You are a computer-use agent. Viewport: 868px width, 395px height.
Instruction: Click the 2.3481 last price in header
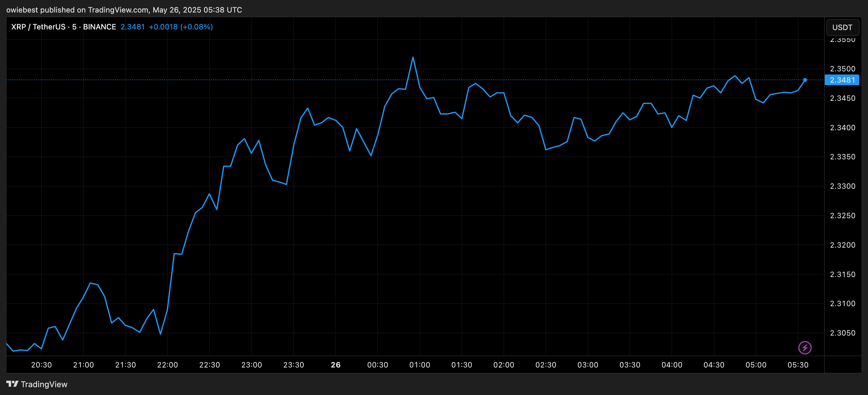coord(133,27)
